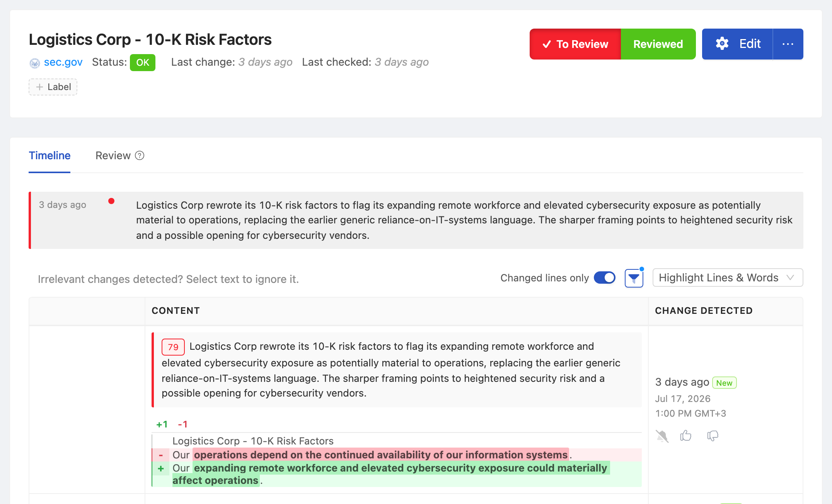Open the filter funnel icon
Image resolution: width=832 pixels, height=504 pixels.
pos(634,278)
